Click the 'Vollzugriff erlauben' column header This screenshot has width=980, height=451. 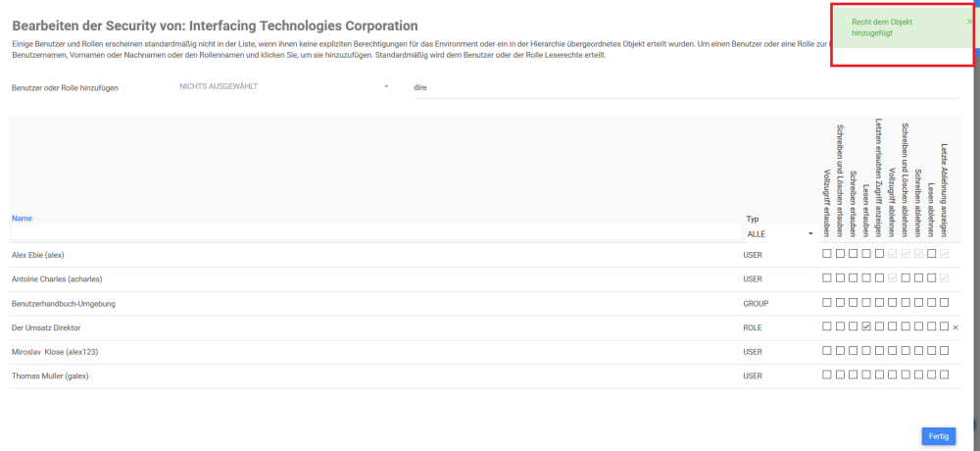click(827, 203)
